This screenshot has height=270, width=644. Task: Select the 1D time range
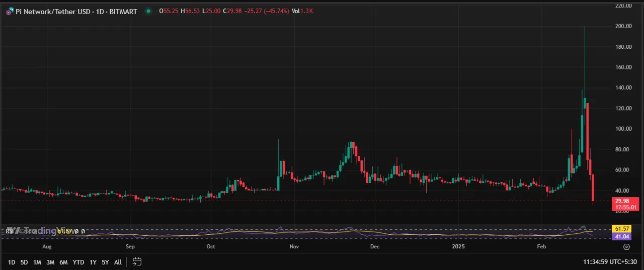coord(11,262)
